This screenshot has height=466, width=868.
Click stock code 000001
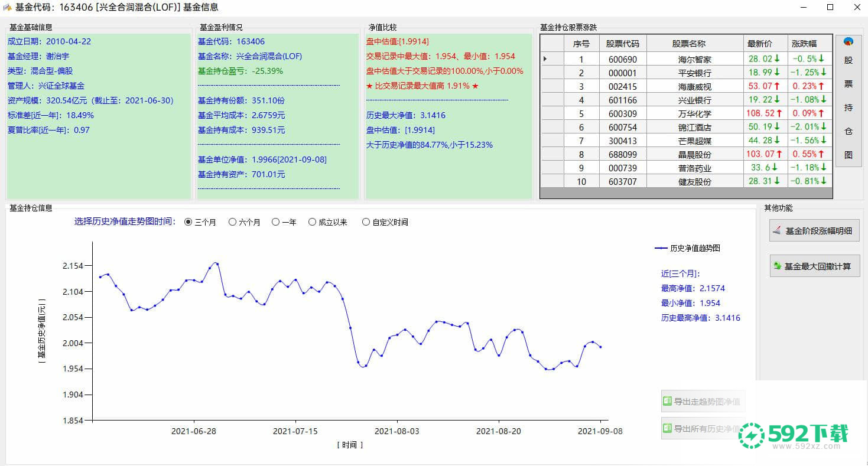click(x=623, y=73)
